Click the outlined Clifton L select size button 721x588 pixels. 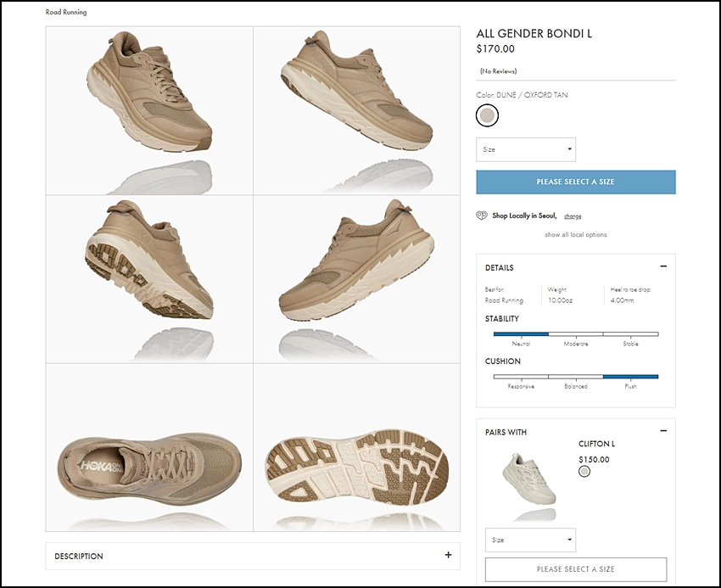tap(575, 568)
